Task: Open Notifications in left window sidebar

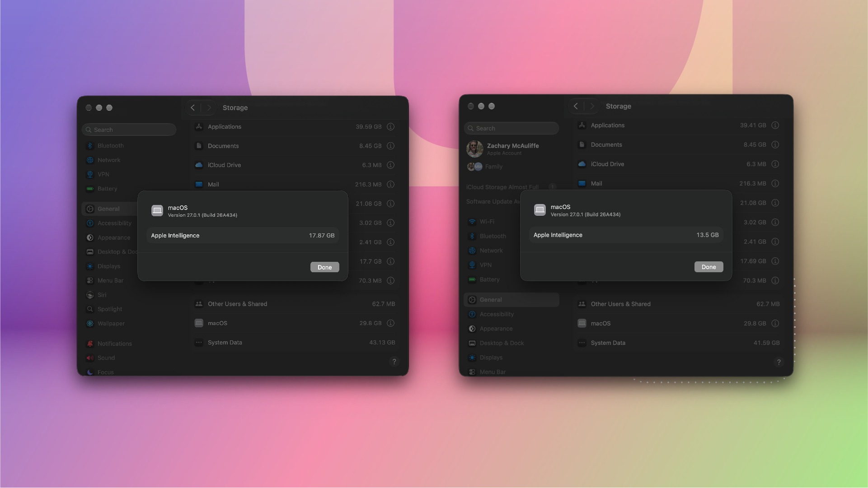Action: (129, 344)
